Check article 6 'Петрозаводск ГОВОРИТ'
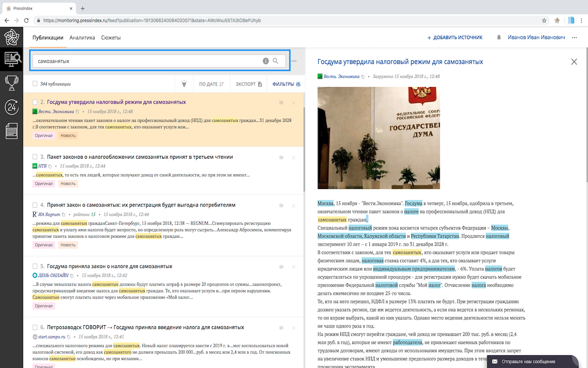 pos(35,328)
